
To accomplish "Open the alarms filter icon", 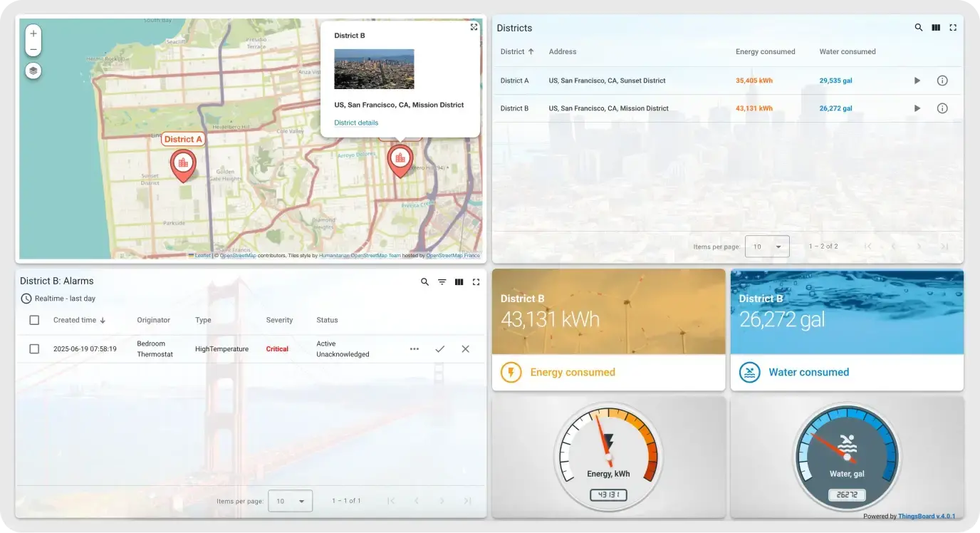I will (442, 282).
